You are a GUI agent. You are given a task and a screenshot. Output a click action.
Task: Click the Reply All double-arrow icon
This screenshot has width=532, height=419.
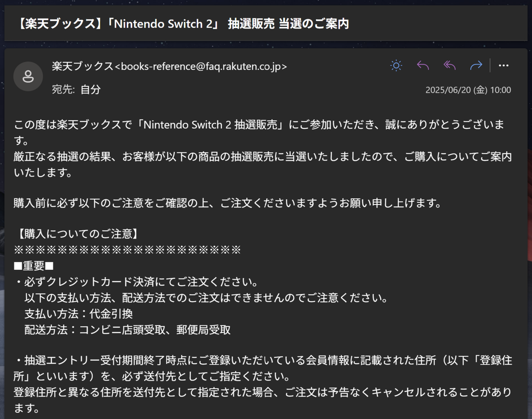coord(449,65)
